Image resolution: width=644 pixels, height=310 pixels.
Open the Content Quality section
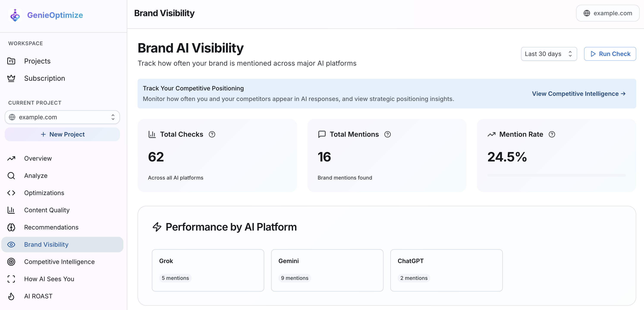(47, 210)
